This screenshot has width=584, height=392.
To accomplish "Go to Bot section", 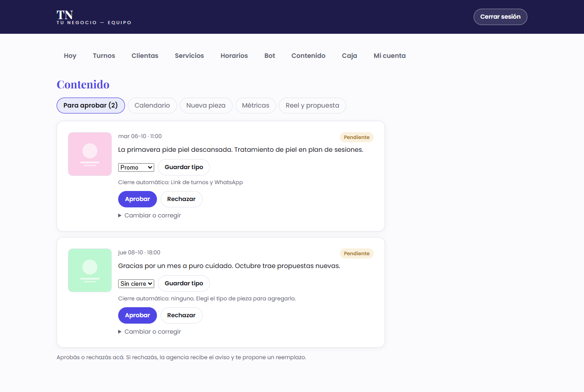I will pyautogui.click(x=270, y=56).
